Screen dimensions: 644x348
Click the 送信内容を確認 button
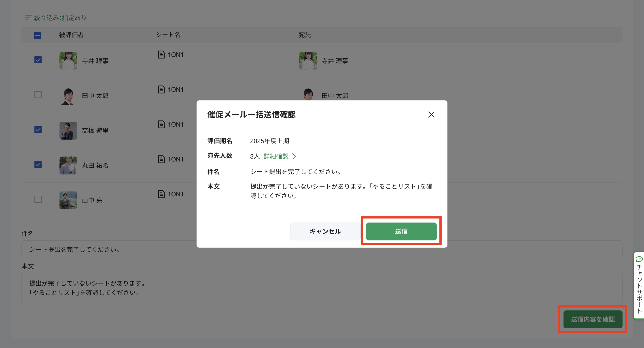coord(593,319)
